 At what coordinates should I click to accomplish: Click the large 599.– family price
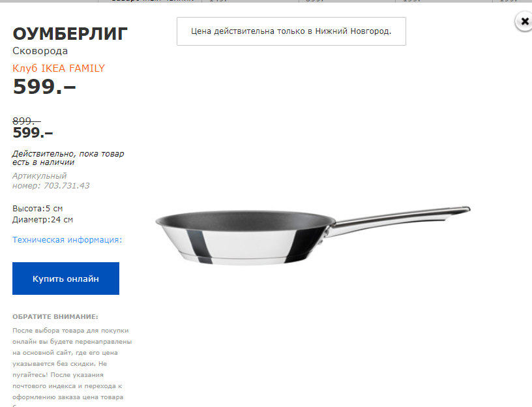44,87
